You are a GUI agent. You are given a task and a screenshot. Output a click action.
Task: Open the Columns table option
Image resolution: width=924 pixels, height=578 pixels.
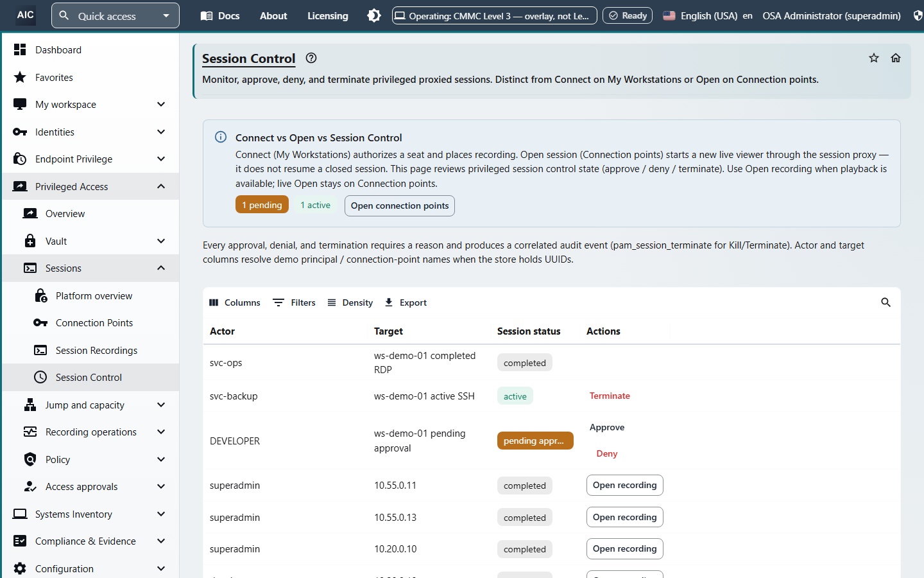point(235,302)
